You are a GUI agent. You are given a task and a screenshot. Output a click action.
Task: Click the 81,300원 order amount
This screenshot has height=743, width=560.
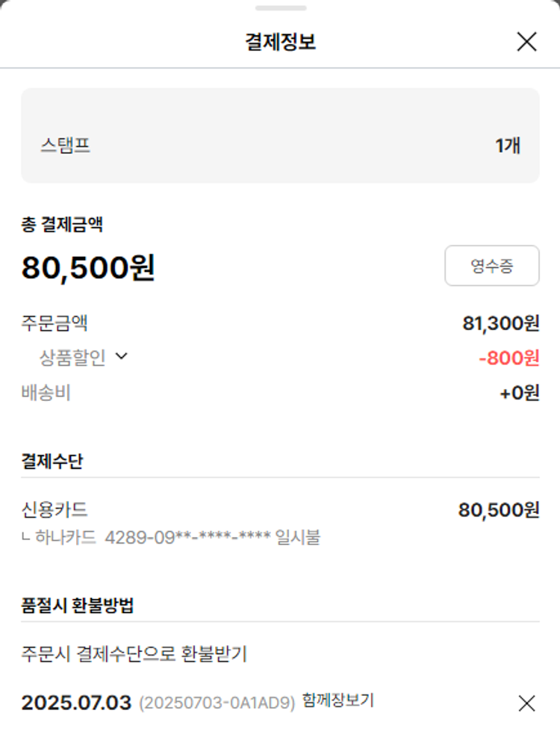tap(500, 324)
